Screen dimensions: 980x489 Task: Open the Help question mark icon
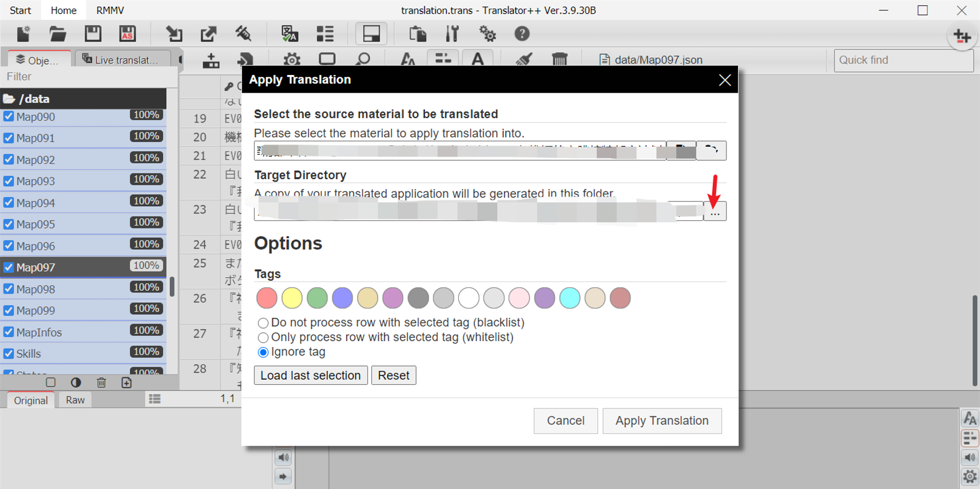[522, 34]
